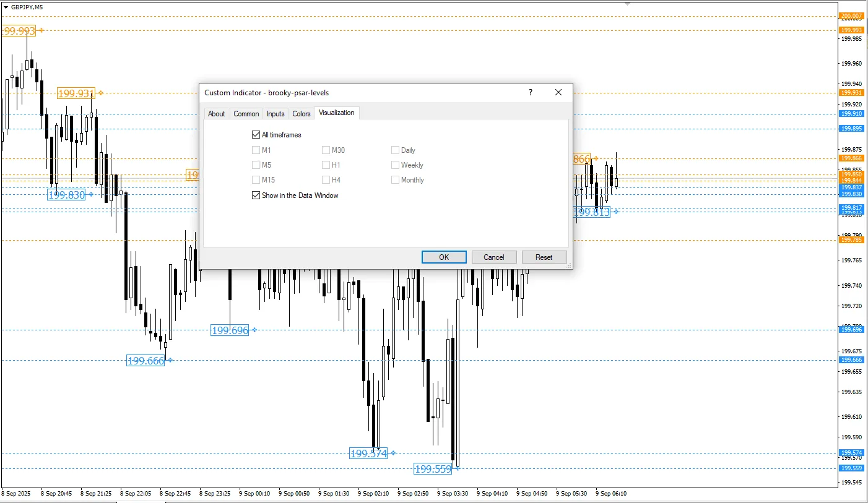Click the 199.666 level label on chart
The height and width of the screenshot is (503, 868).
(x=145, y=361)
